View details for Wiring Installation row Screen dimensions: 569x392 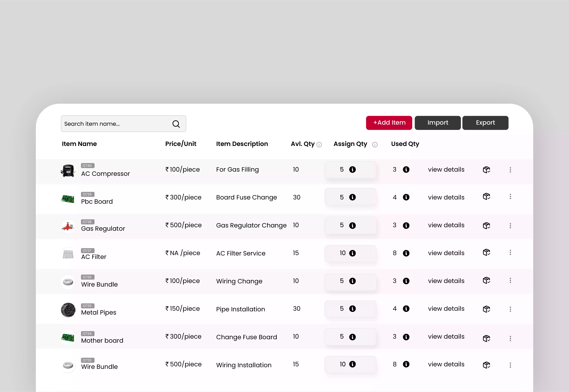pyautogui.click(x=446, y=364)
